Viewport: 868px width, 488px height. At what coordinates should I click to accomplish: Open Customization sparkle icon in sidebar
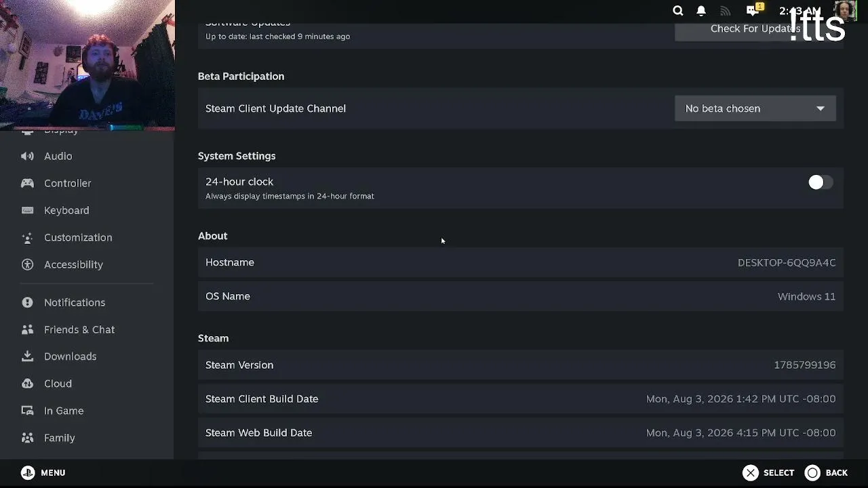(x=27, y=237)
